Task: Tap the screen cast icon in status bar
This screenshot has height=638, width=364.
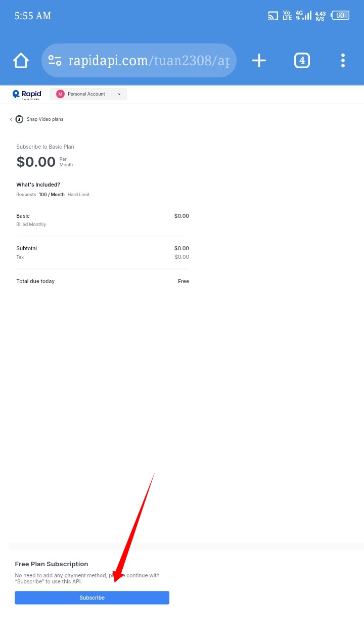Action: tap(273, 16)
